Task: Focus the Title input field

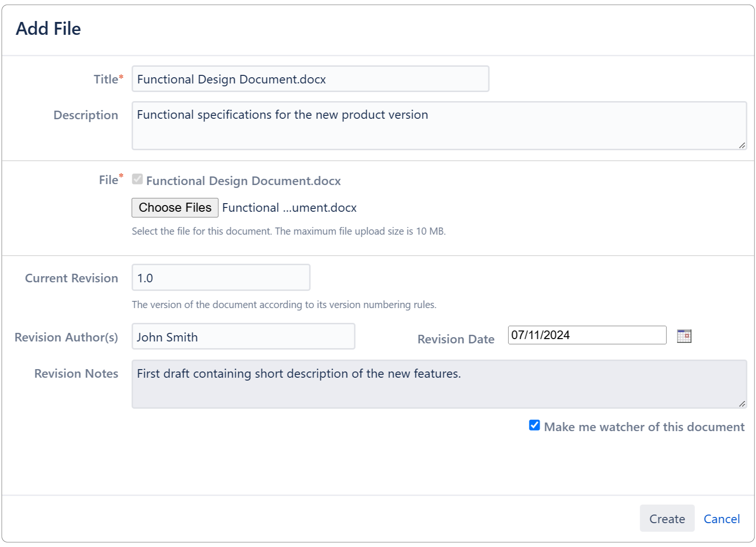Action: pos(310,79)
